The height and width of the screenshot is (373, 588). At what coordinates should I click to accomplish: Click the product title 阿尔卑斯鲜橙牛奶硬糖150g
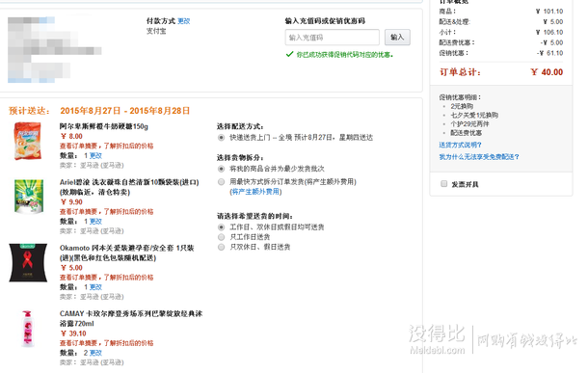click(104, 126)
